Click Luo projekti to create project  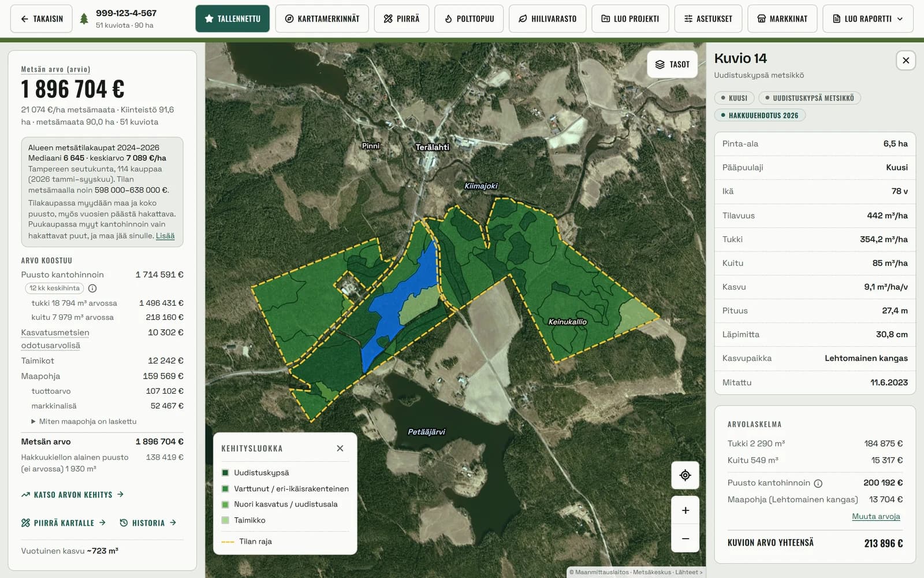click(x=630, y=18)
